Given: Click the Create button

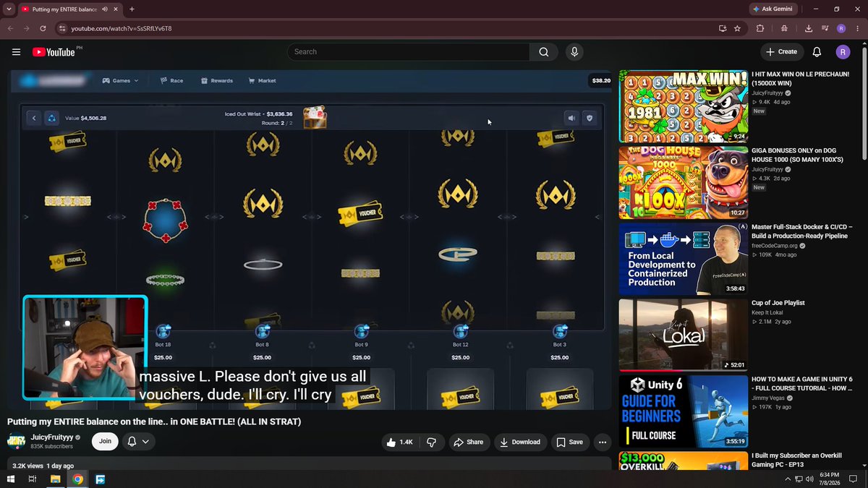Looking at the screenshot, I should click(782, 52).
